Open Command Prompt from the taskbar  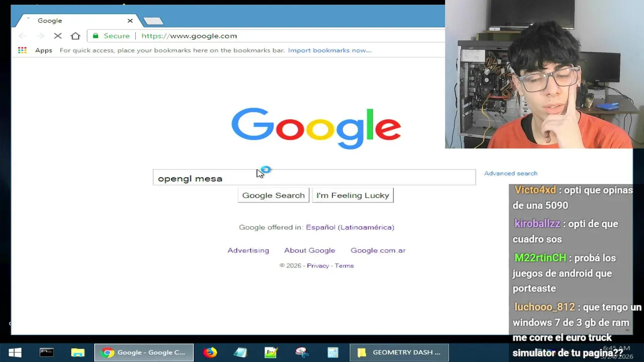47,352
